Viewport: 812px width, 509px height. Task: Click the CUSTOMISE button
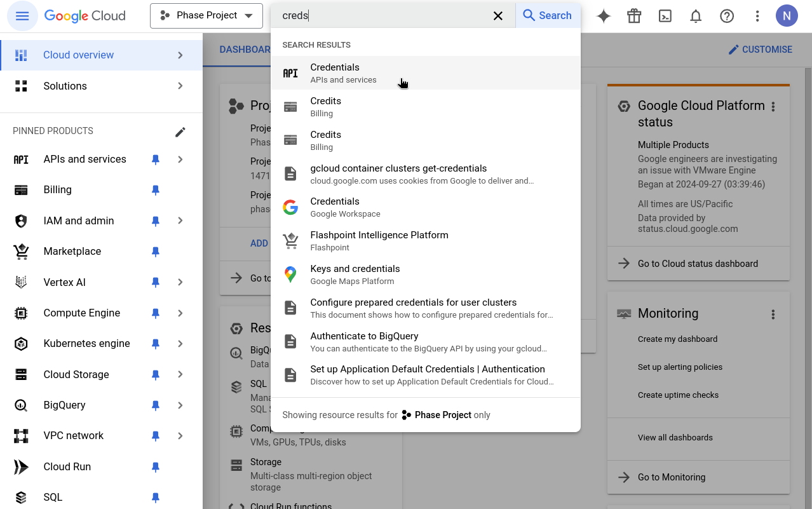[x=760, y=50]
